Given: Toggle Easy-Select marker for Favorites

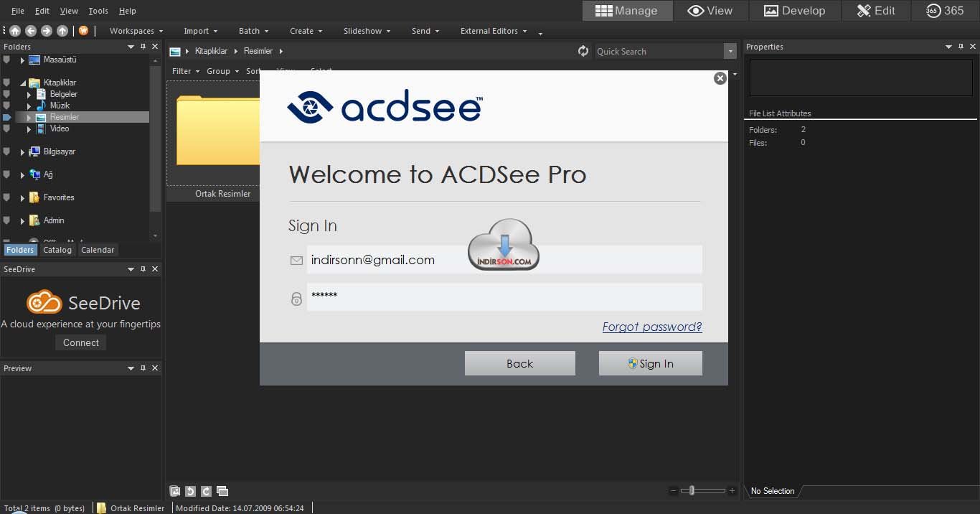Looking at the screenshot, I should tap(6, 197).
